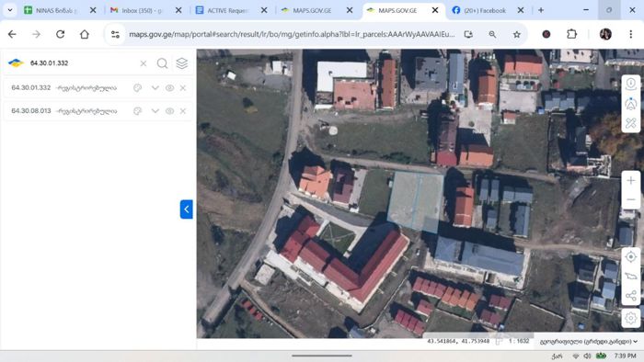Switch to the first MAPS.GOV.GE tab
The height and width of the screenshot is (362, 644).
pos(312,10)
